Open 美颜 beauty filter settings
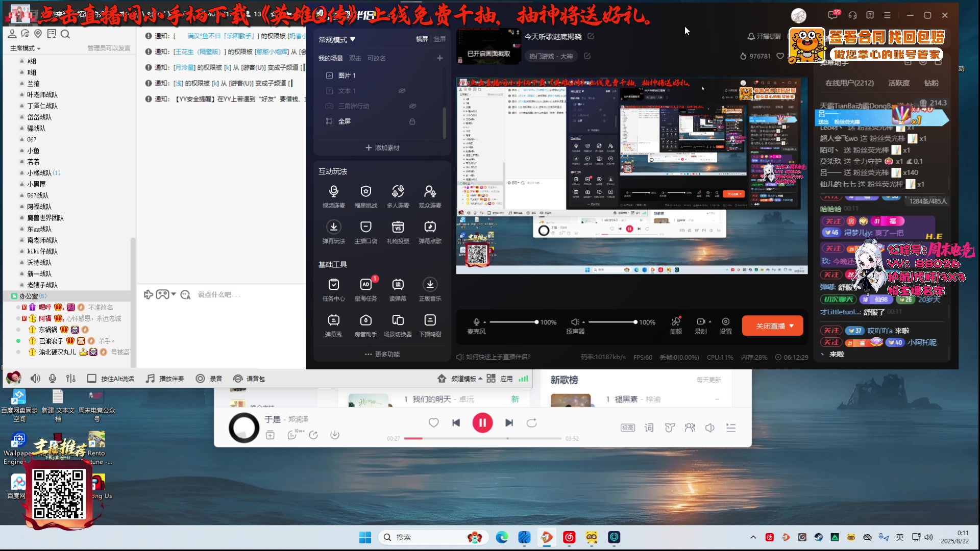The width and height of the screenshot is (980, 551). pyautogui.click(x=676, y=325)
